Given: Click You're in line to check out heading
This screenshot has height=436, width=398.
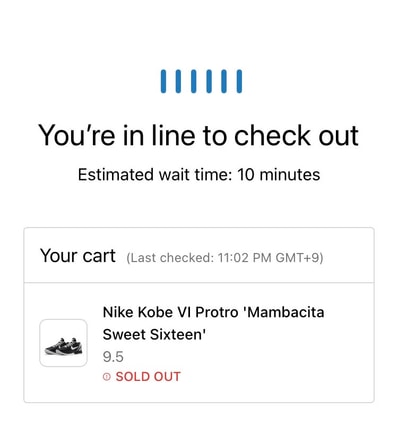Looking at the screenshot, I should coord(199,135).
